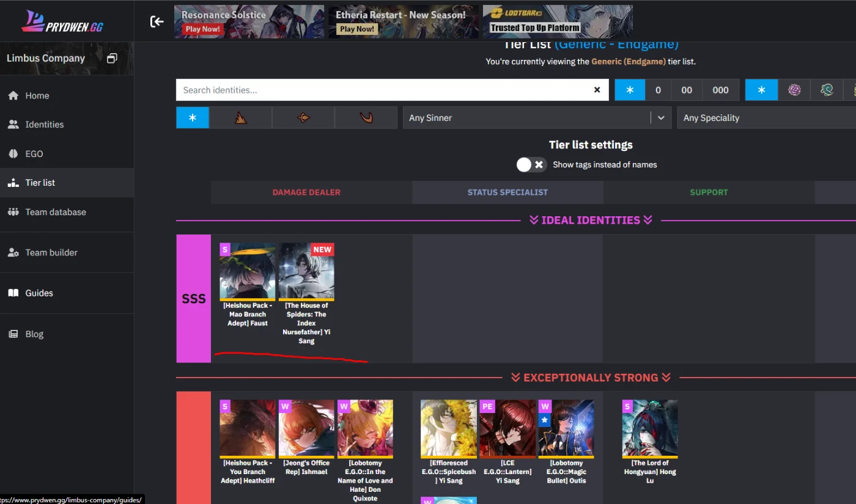
Task: Select the 000 rarity filter
Action: (x=720, y=90)
